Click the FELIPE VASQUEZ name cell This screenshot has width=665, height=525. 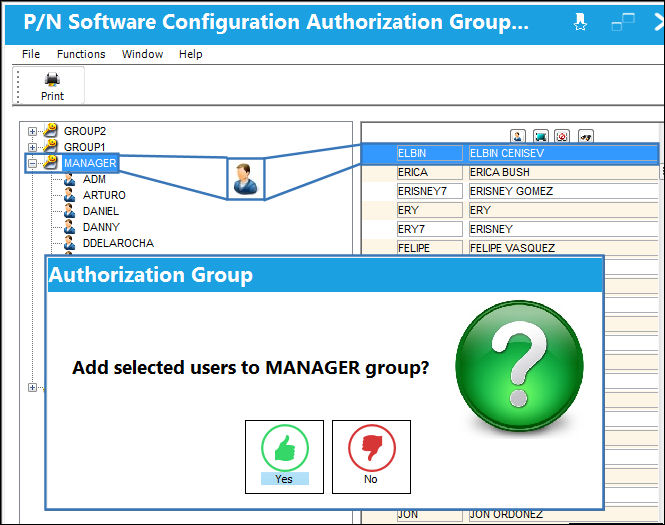(563, 248)
